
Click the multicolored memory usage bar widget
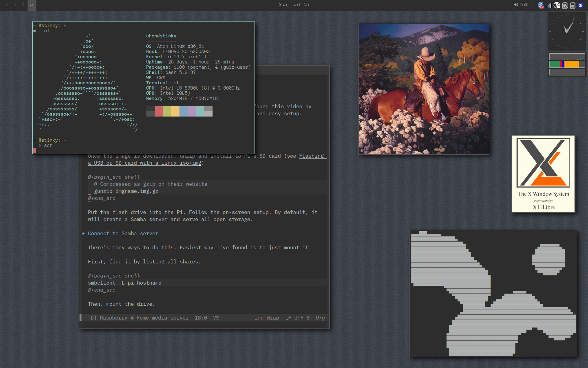click(567, 64)
